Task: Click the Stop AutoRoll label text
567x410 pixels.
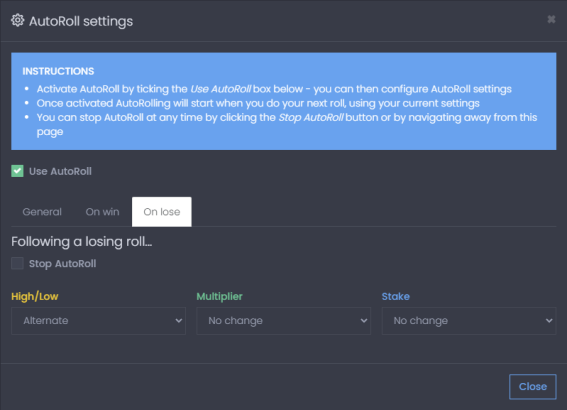Action: [63, 264]
